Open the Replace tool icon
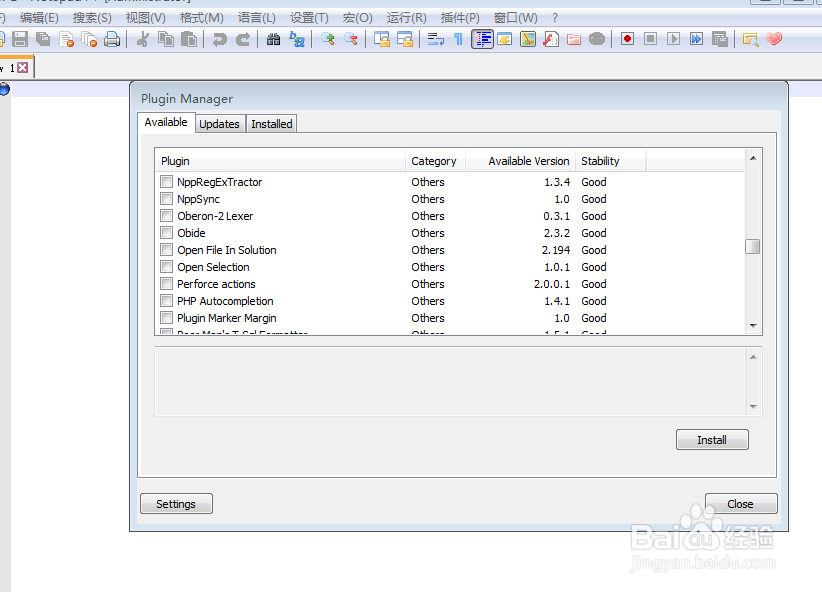The width and height of the screenshot is (822, 592). [297, 39]
